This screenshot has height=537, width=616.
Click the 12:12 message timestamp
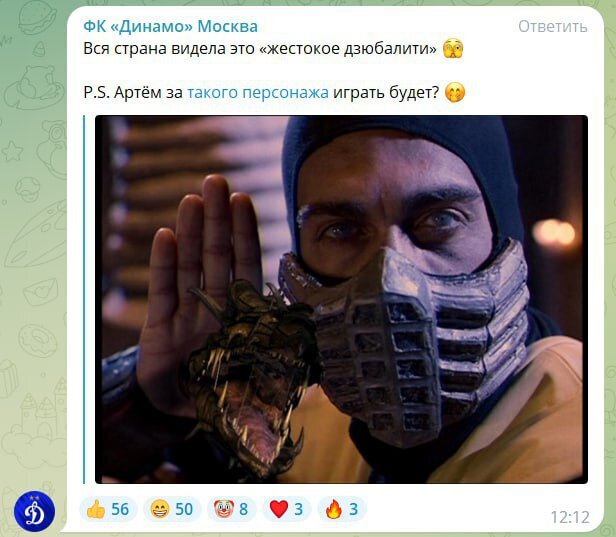570,517
